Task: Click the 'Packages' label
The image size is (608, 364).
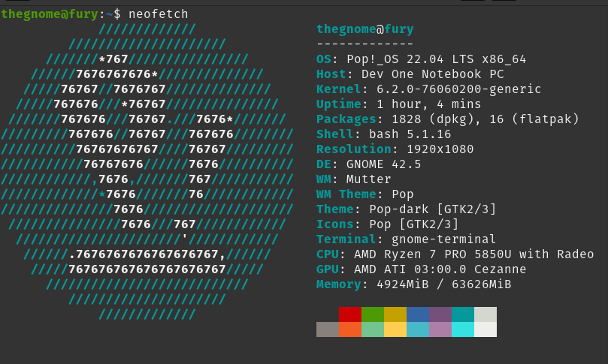Action: tap(346, 119)
